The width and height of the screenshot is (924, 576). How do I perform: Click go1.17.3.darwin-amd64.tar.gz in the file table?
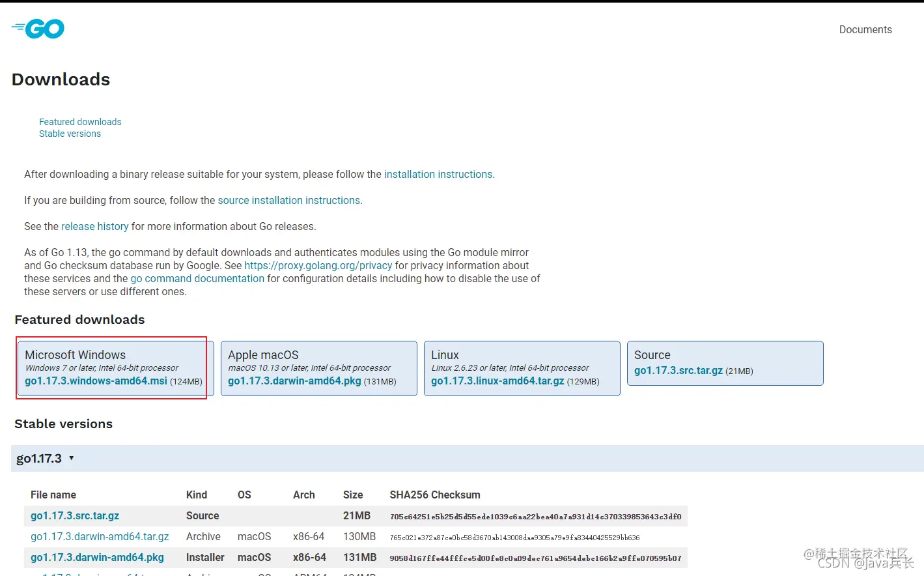pyautogui.click(x=100, y=536)
